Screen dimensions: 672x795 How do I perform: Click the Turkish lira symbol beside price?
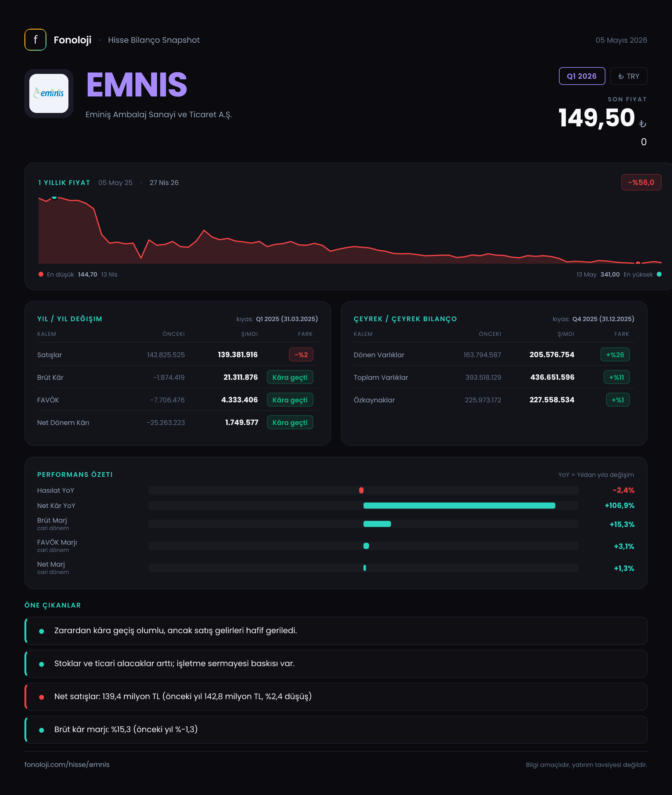(642, 124)
